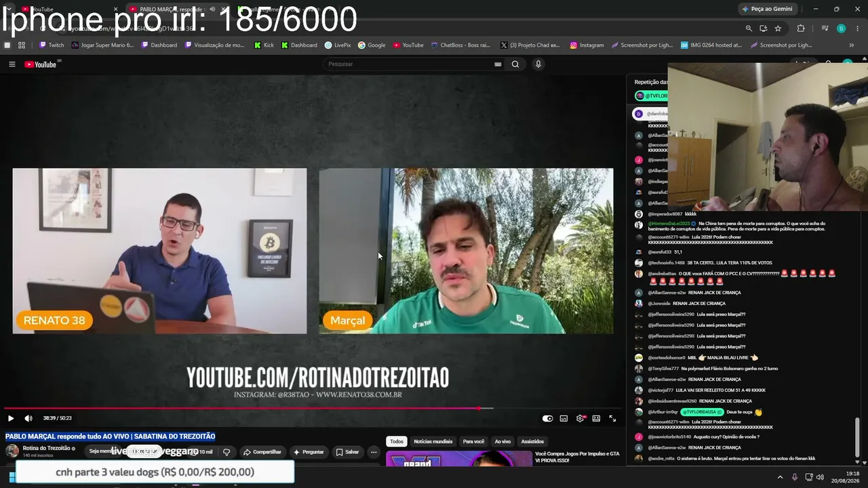Open the Jogar Super Mario bookmark
Screen dimensions: 868x488
102,45
